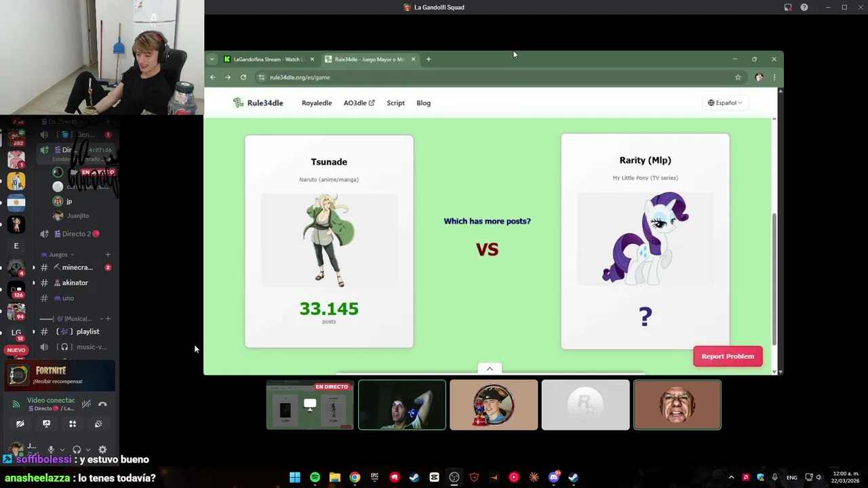Open the AO3dle external link

point(359,103)
